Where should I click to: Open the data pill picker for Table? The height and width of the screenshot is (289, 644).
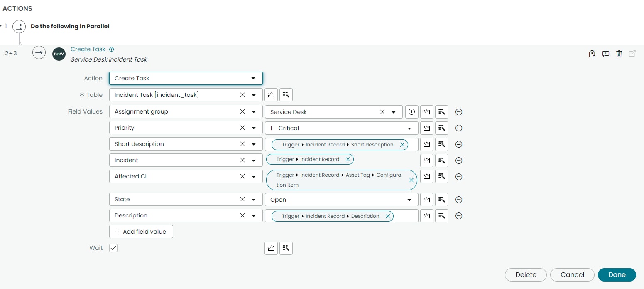click(x=286, y=95)
